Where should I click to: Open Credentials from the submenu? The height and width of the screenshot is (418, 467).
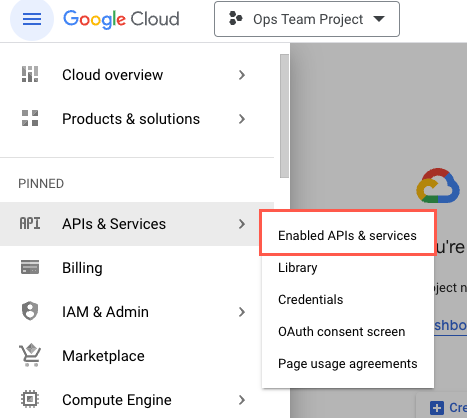pos(348,300)
